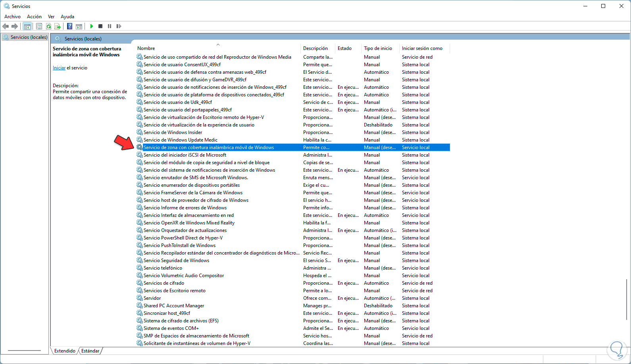Select Servicio de zona con cobertura inalámbrica row
This screenshot has width=631, height=364.
point(293,148)
